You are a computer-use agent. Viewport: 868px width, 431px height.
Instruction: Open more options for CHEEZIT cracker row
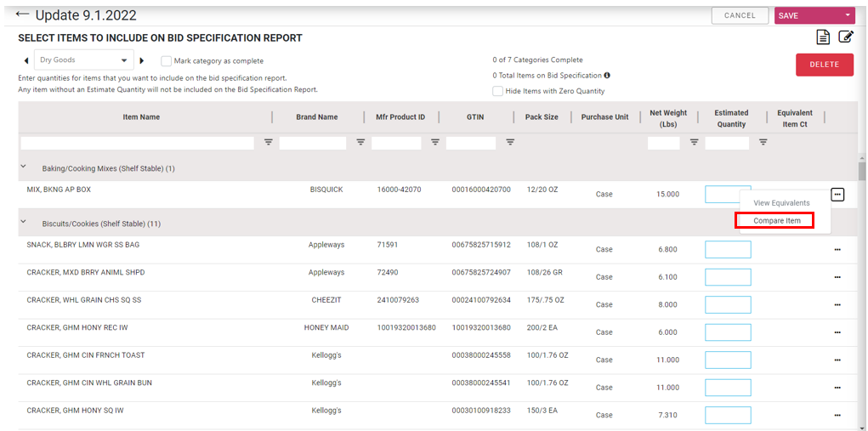click(837, 305)
